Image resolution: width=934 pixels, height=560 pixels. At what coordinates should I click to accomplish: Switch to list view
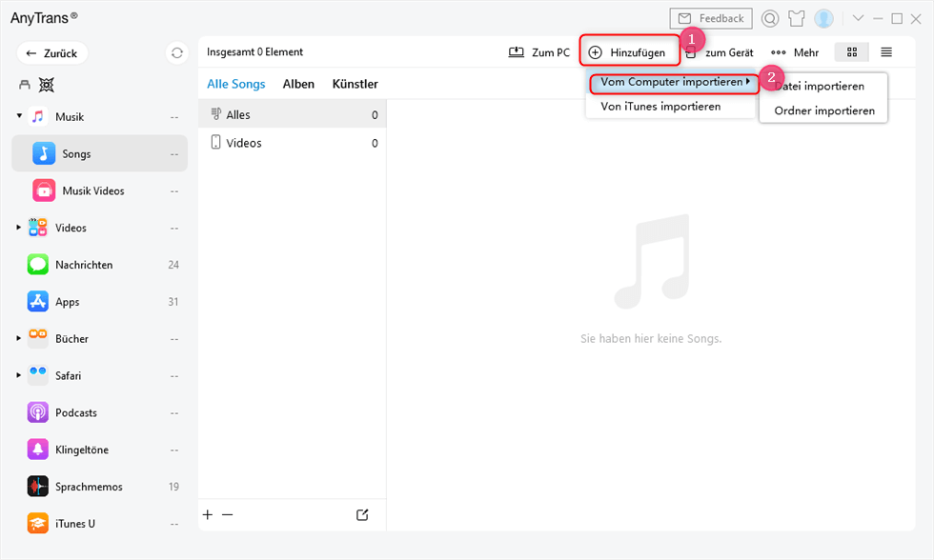pyautogui.click(x=886, y=52)
